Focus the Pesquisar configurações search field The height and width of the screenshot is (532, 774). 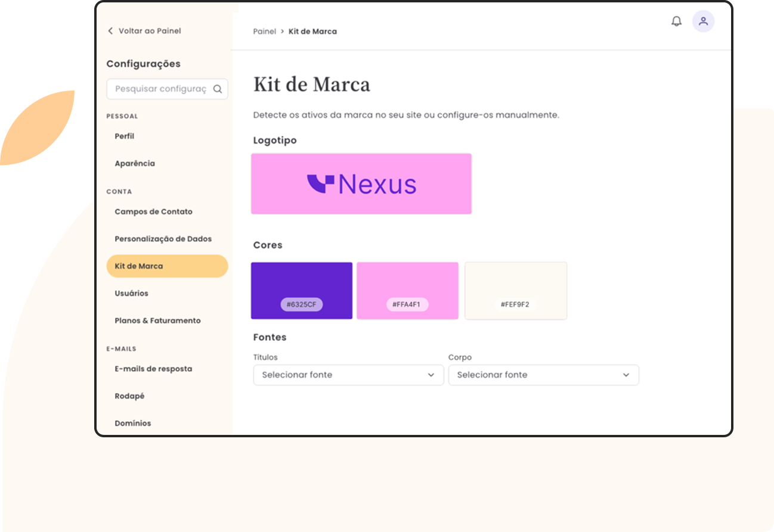167,89
